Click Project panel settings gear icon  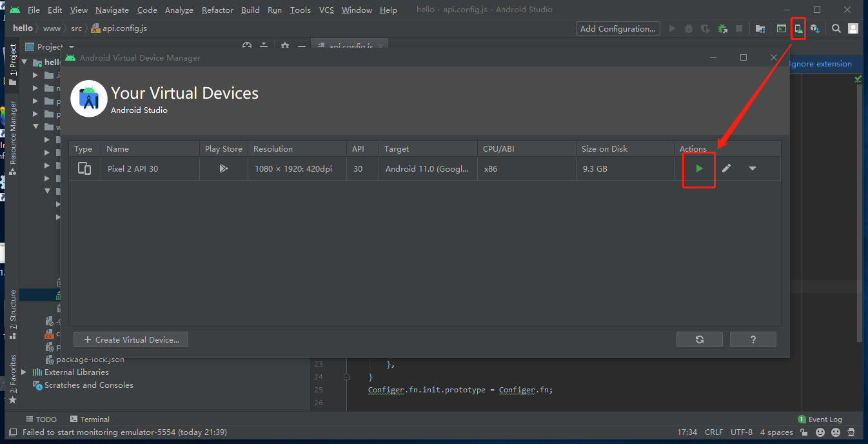click(x=285, y=46)
